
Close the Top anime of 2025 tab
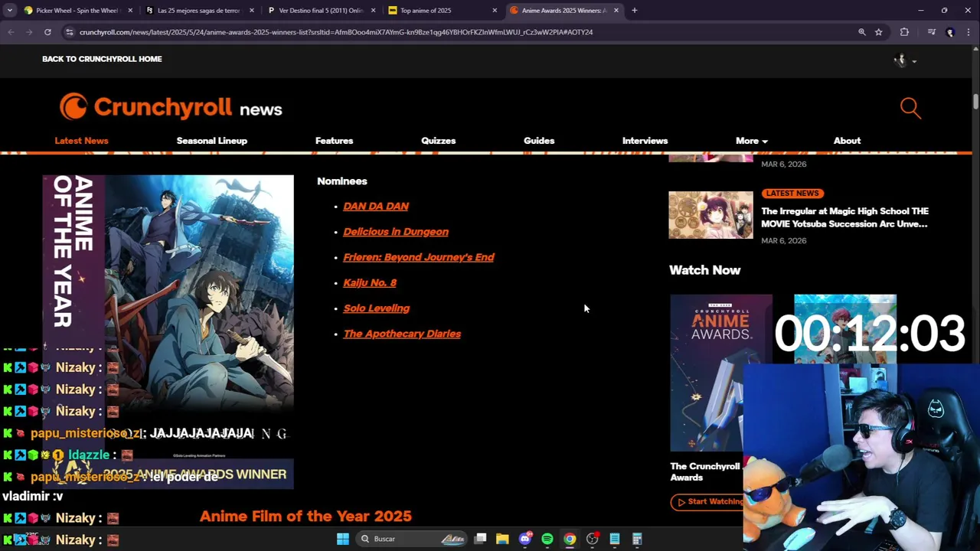tap(495, 11)
